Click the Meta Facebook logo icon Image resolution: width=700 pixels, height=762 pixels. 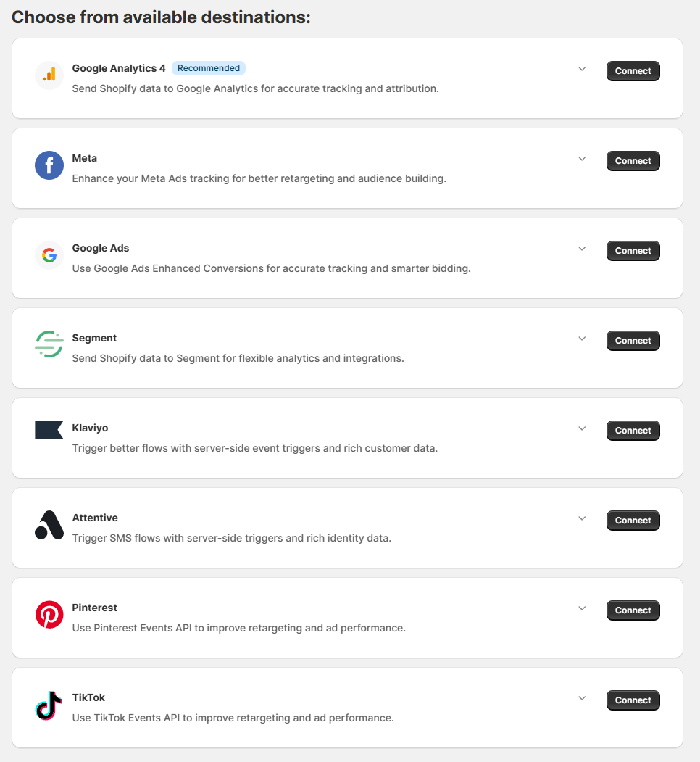click(x=49, y=165)
